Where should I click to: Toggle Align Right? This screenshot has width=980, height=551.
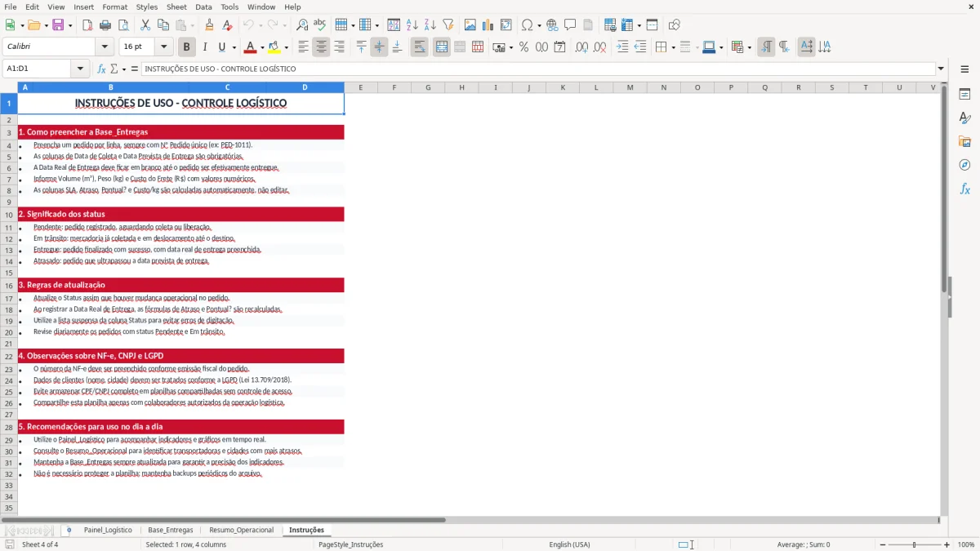339,47
